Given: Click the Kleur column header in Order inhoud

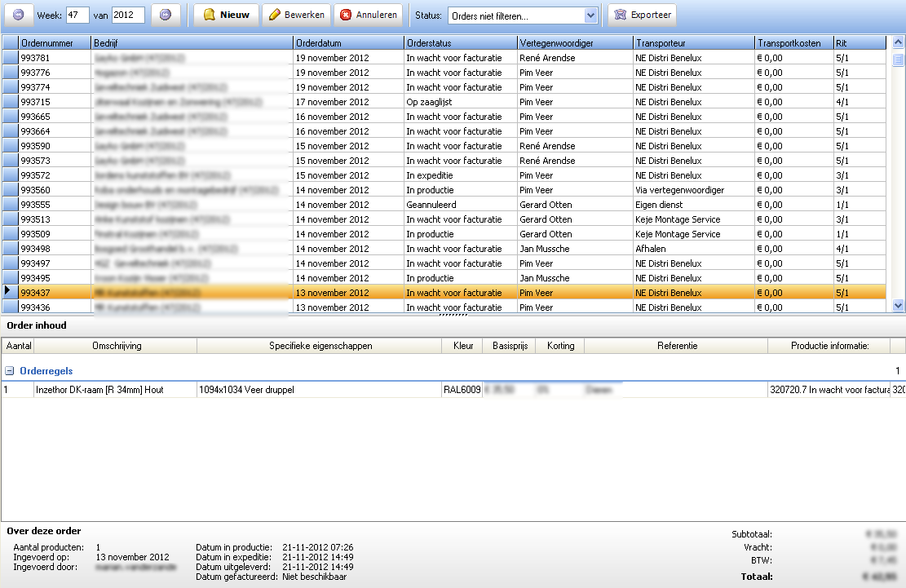Looking at the screenshot, I should [x=462, y=346].
